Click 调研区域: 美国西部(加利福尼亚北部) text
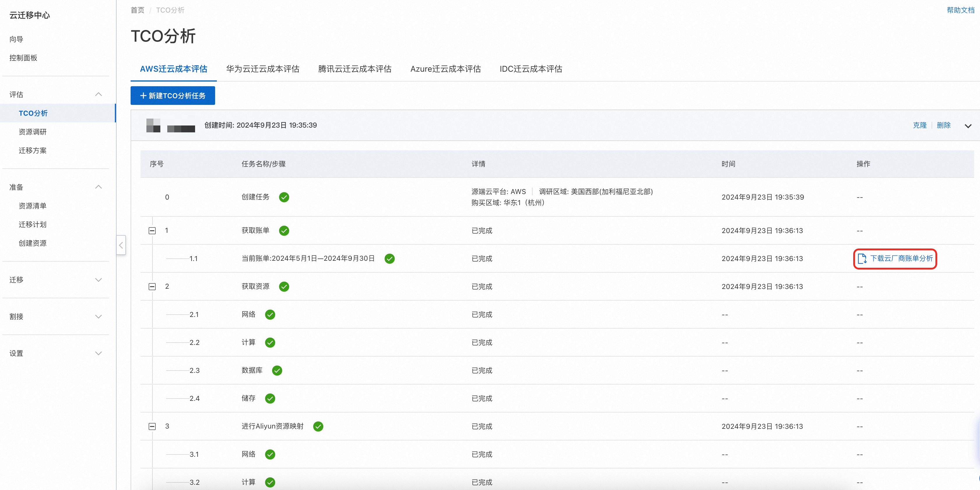 pyautogui.click(x=596, y=192)
